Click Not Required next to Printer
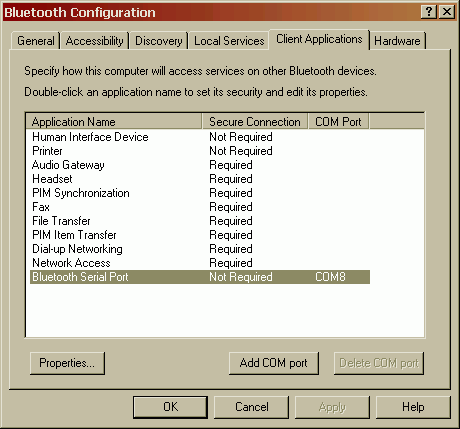Screen dimensions: 460x429 [241, 151]
